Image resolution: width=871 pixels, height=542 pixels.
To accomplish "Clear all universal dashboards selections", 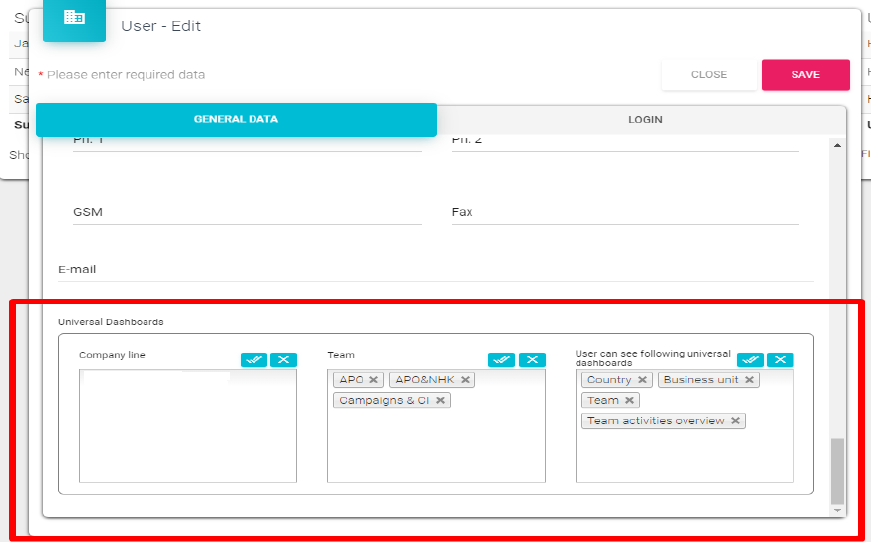I will point(779,360).
